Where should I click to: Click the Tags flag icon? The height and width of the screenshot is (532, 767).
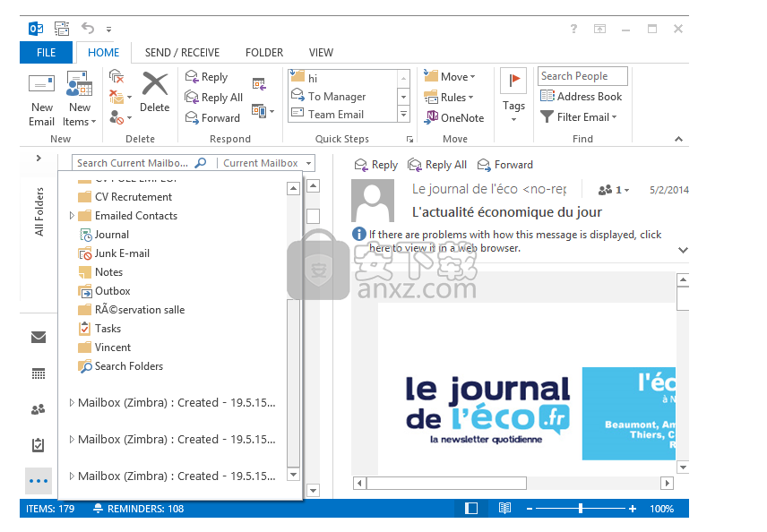click(513, 81)
